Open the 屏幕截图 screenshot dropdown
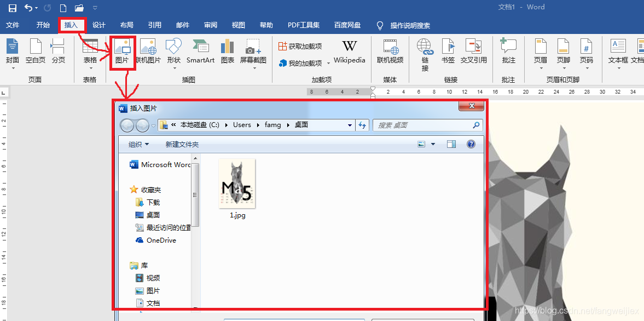The height and width of the screenshot is (321, 644). pos(253,54)
